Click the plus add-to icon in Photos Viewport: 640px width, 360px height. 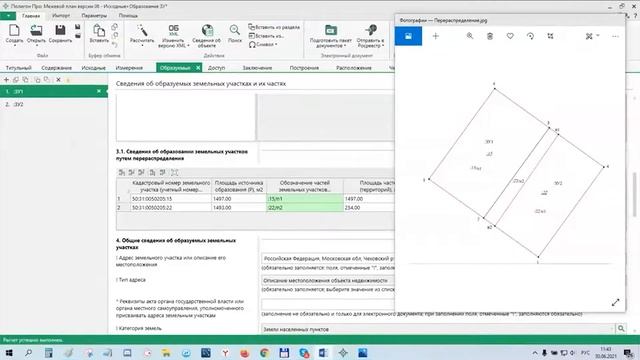pos(436,36)
